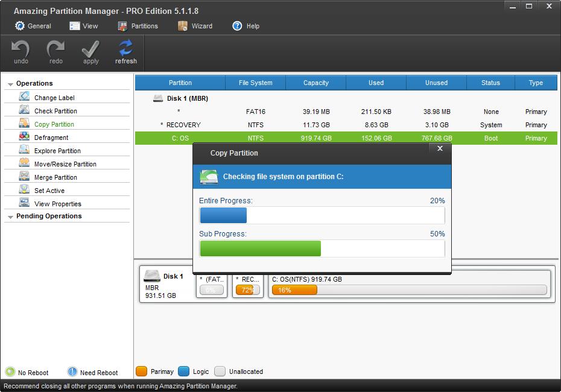The image size is (561, 392).
Task: Click the blue Logic legend swatch
Action: point(183,371)
